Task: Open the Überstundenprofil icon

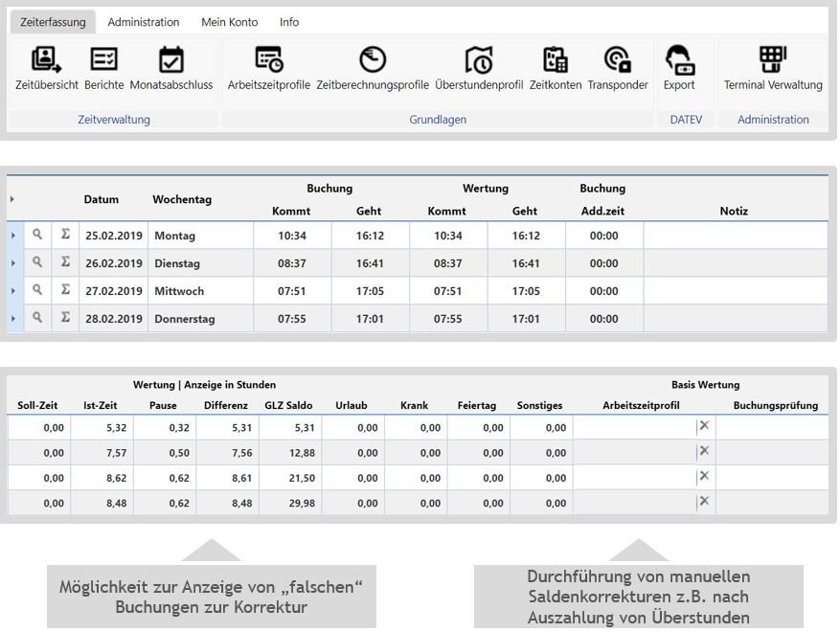Action: coord(479,59)
